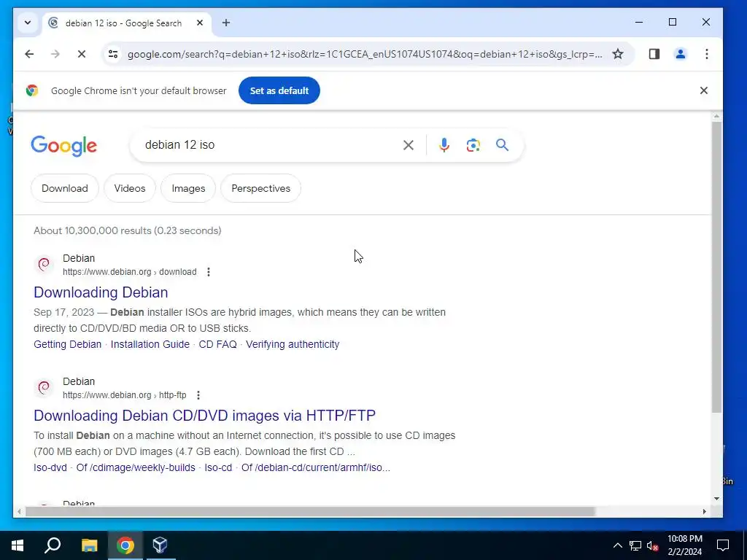Open Chrome side panel

point(654,54)
